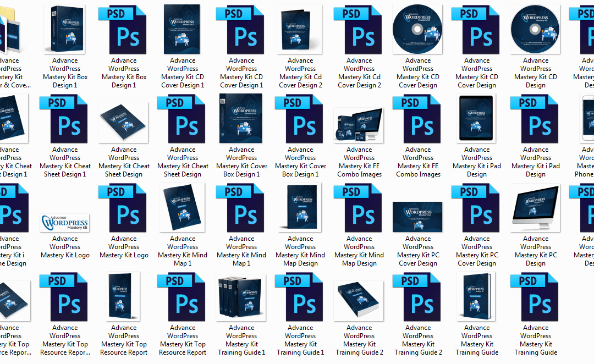Open the Mind Map Design image thumbnail
This screenshot has height=364, width=594.
(300, 207)
